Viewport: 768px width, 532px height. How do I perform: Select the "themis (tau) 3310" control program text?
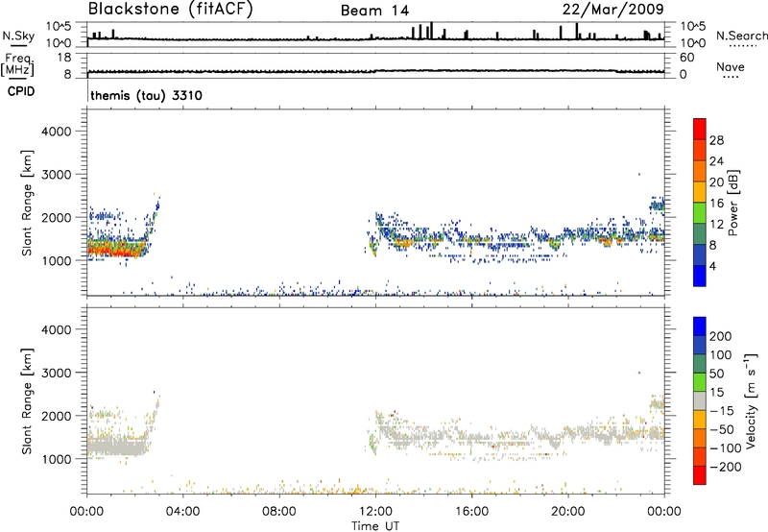(146, 95)
